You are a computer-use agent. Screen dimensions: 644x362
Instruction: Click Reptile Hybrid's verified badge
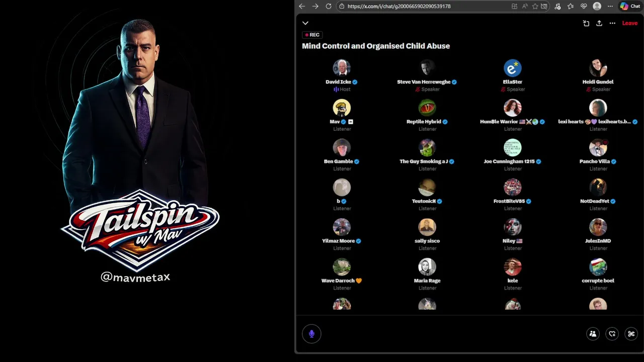(445, 122)
